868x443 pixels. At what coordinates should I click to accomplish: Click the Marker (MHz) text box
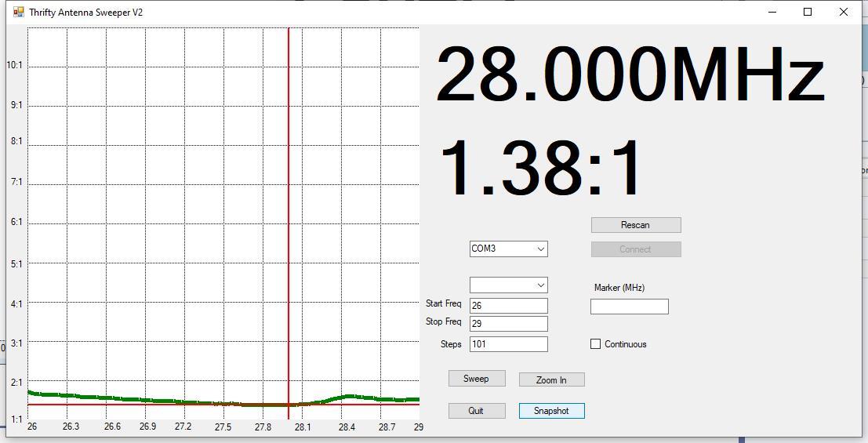coord(630,307)
